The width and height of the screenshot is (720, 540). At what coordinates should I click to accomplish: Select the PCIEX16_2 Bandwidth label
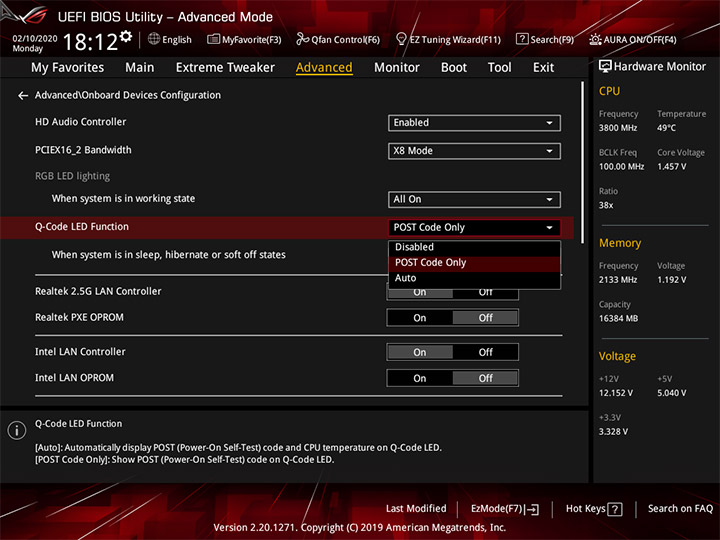(83, 150)
